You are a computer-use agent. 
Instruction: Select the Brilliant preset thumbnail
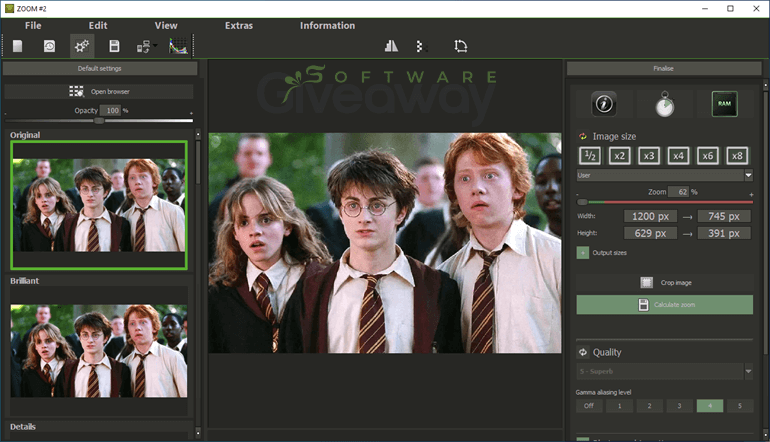(x=99, y=351)
